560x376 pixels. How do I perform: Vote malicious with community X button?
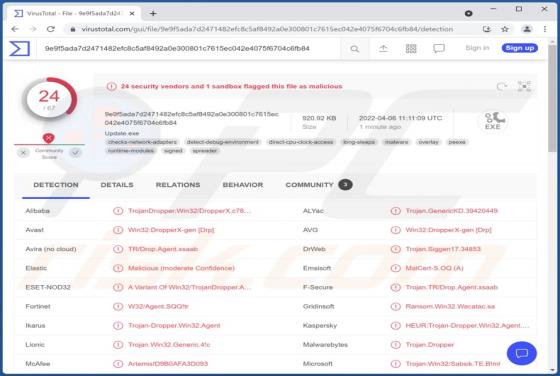[23, 153]
